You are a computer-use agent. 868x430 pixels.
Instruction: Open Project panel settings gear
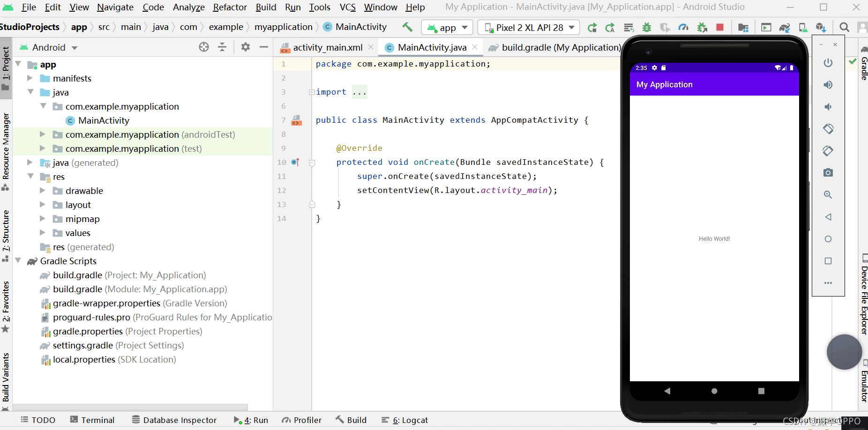245,47
